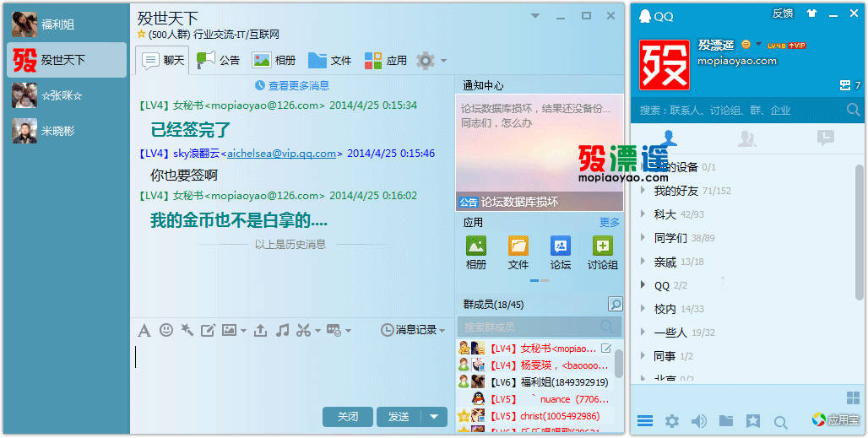Click the search magnifier in QQ search bar
The height and width of the screenshot is (438, 868).
click(853, 110)
